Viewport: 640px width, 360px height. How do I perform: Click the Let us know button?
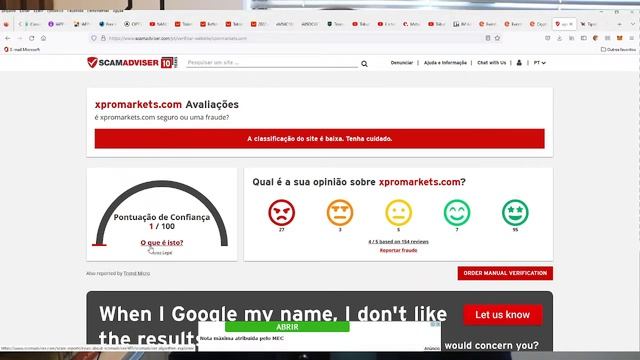tap(502, 315)
